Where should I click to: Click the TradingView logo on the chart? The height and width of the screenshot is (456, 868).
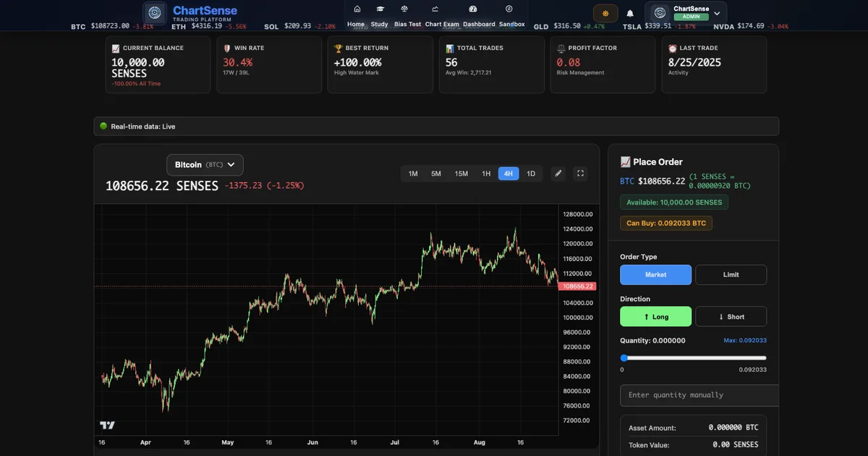pos(107,426)
